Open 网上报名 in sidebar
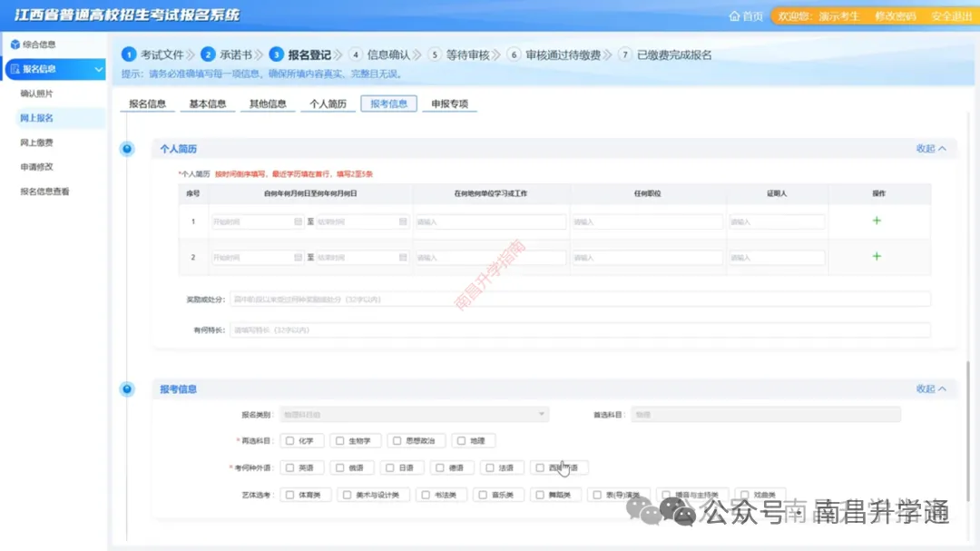The width and height of the screenshot is (980, 551). (x=37, y=118)
